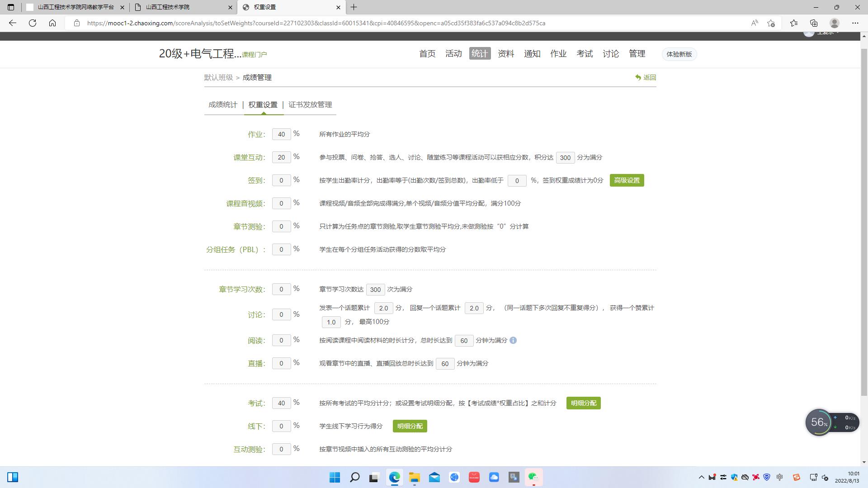
Task: Open File Explorer from taskbar
Action: (415, 477)
